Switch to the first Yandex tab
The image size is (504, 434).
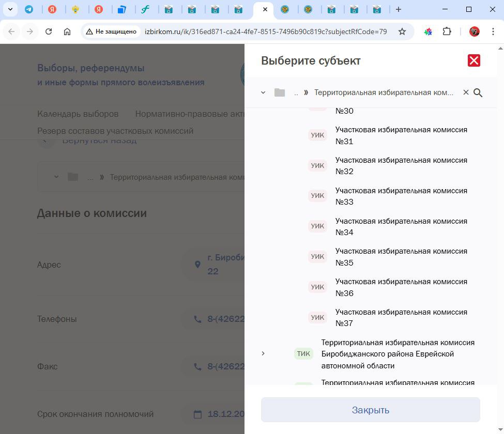click(52, 10)
